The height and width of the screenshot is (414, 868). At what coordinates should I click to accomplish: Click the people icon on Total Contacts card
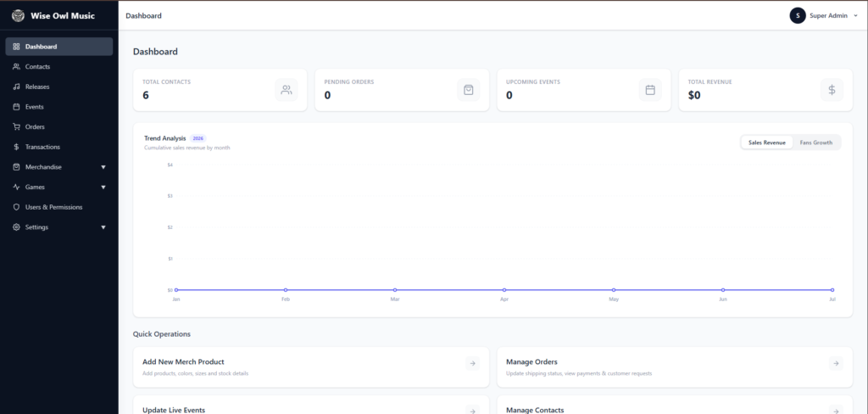287,90
